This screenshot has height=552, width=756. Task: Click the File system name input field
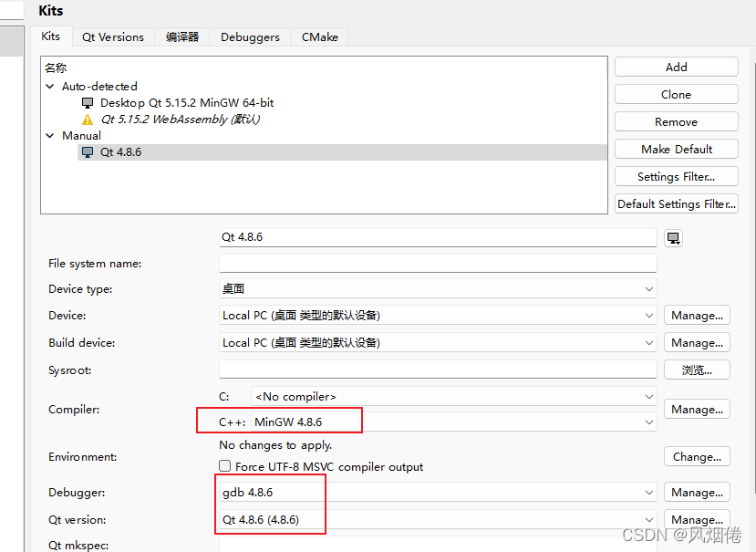click(x=438, y=264)
